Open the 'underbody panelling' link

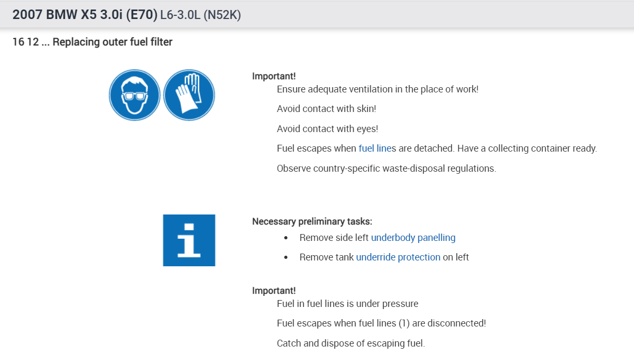(x=413, y=238)
